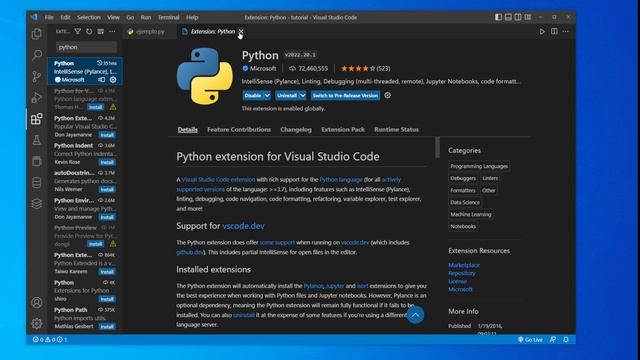Click the python search field in extensions

click(86, 47)
